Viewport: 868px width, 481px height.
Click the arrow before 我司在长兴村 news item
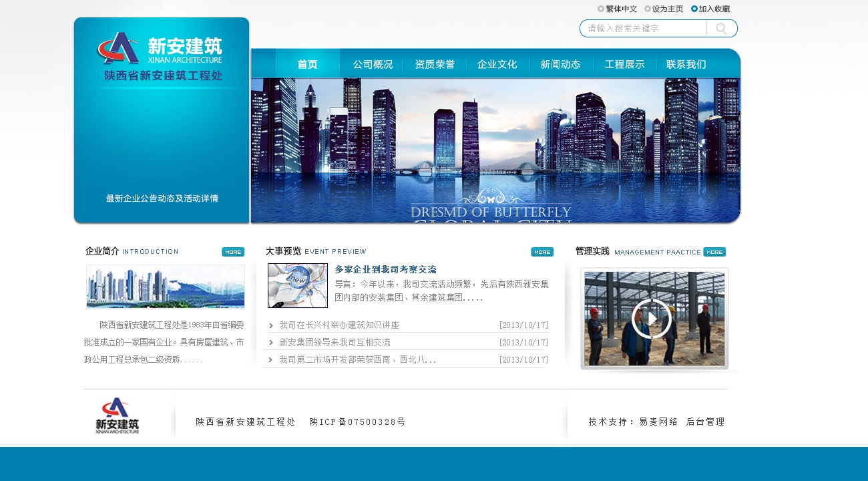click(x=271, y=325)
